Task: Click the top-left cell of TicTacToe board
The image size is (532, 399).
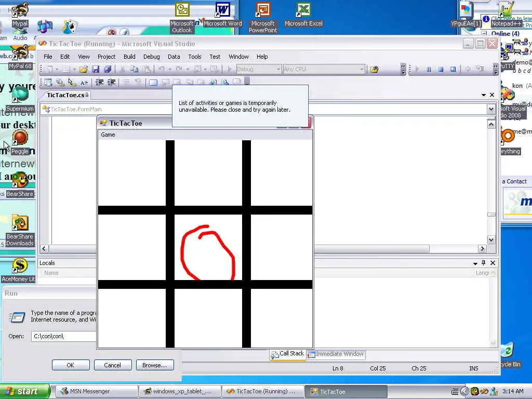Action: [131, 173]
